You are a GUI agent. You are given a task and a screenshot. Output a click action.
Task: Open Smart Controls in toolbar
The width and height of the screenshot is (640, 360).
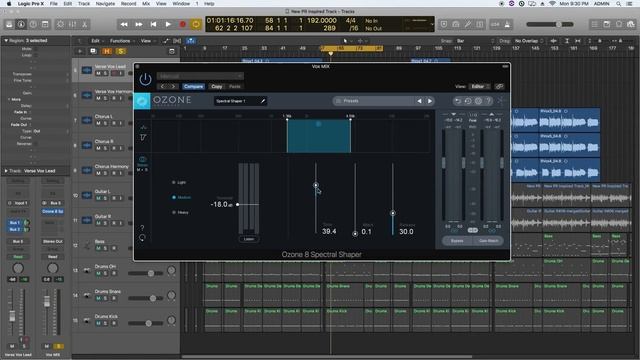tap(60, 24)
